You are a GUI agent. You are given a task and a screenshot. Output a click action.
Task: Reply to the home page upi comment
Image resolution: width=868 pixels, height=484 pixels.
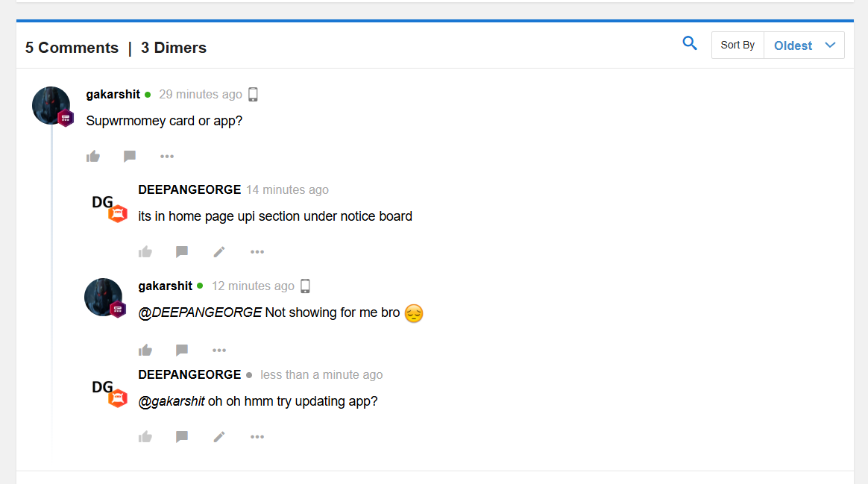(182, 252)
